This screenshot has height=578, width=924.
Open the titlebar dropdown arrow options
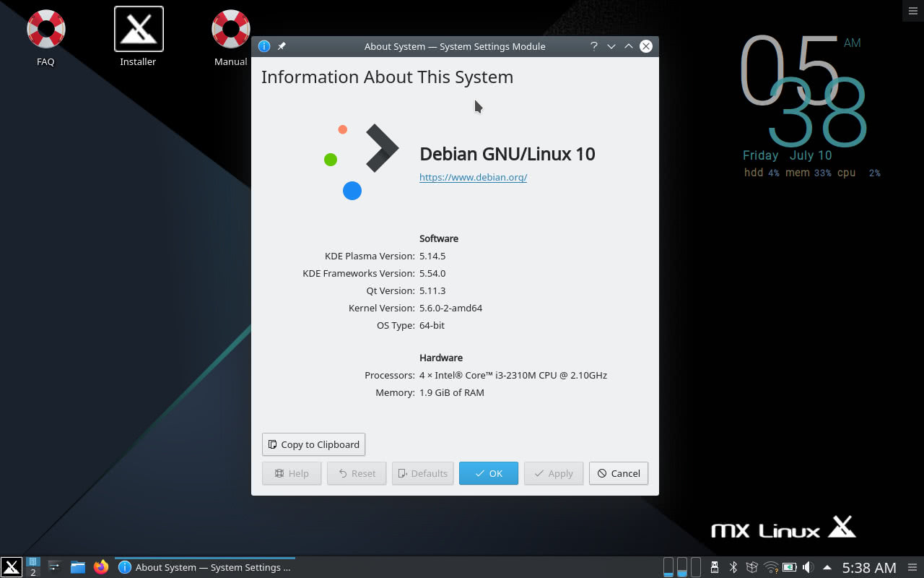pos(611,46)
